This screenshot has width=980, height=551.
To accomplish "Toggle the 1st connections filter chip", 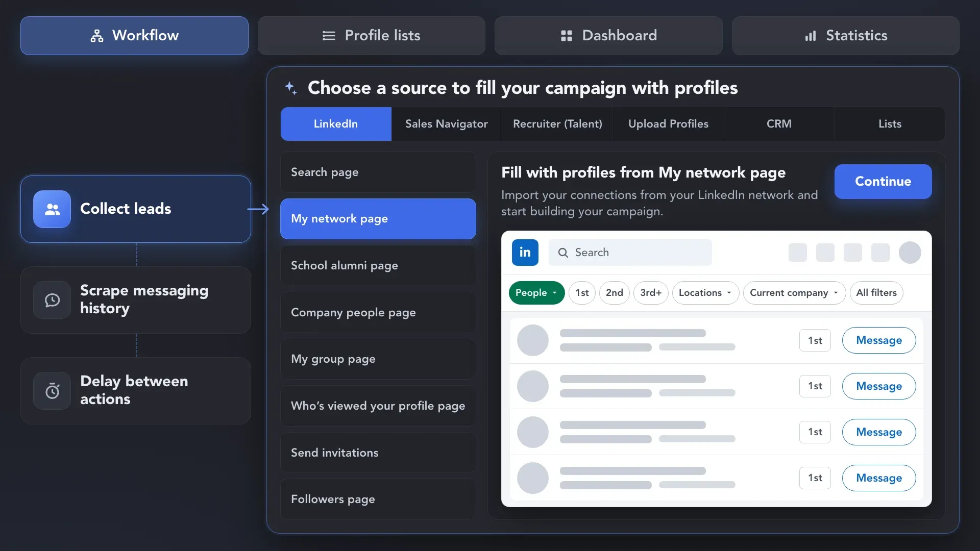I will (582, 293).
